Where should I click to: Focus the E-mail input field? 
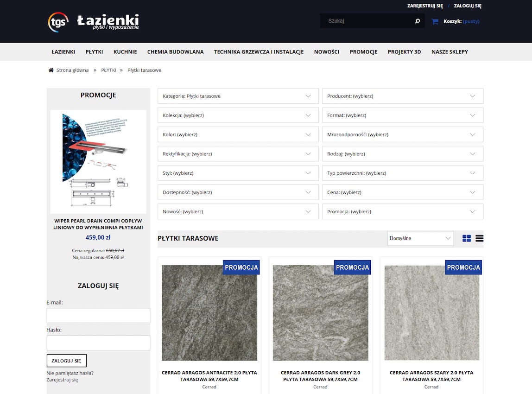[98, 315]
